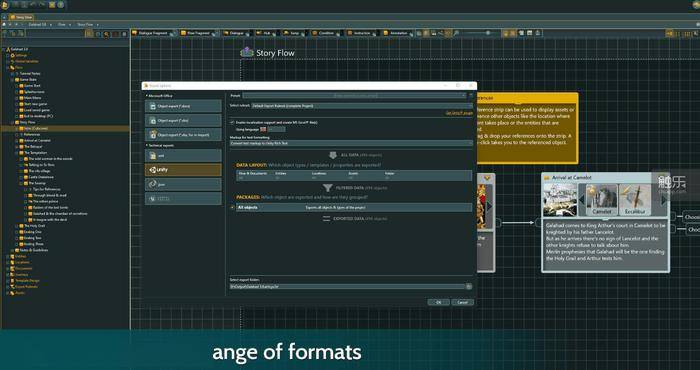The width and height of the screenshot is (700, 370).
Task: Select Notes & Guidelines tree item
Action: (33, 250)
